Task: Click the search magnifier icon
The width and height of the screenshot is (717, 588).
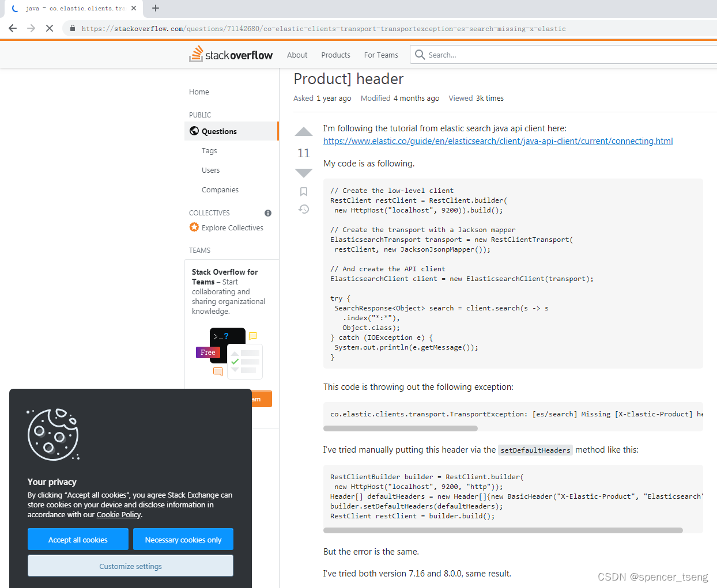Action: pos(420,54)
